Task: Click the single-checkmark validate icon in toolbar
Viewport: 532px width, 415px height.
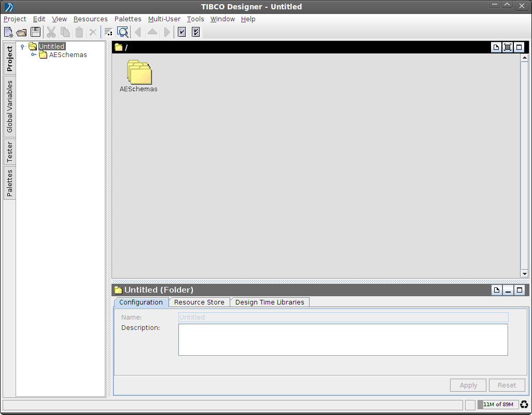Action: (x=182, y=32)
